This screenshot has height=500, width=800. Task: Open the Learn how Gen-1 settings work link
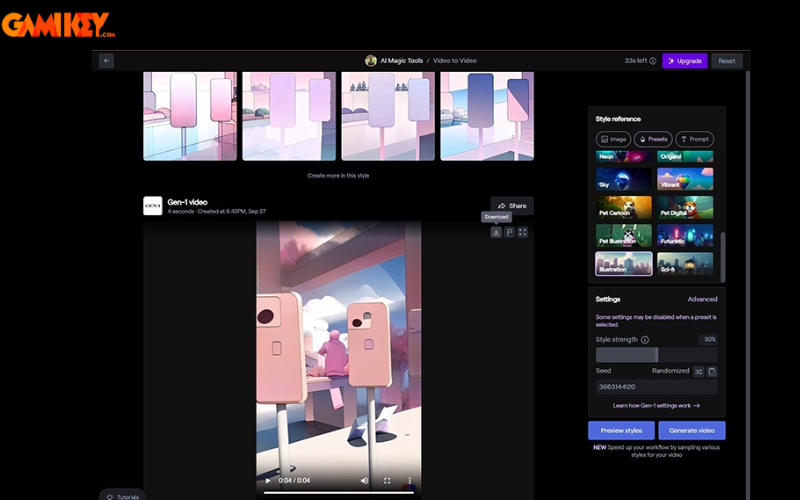656,406
